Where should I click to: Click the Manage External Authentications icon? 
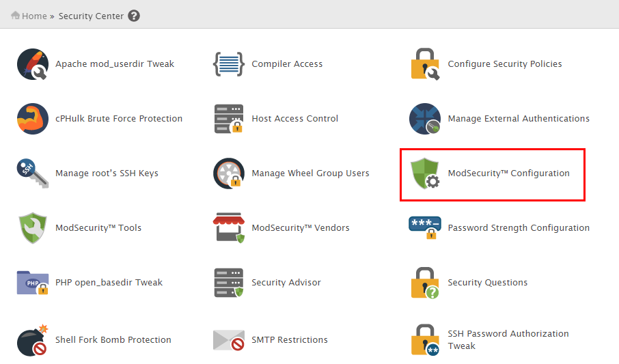click(425, 119)
